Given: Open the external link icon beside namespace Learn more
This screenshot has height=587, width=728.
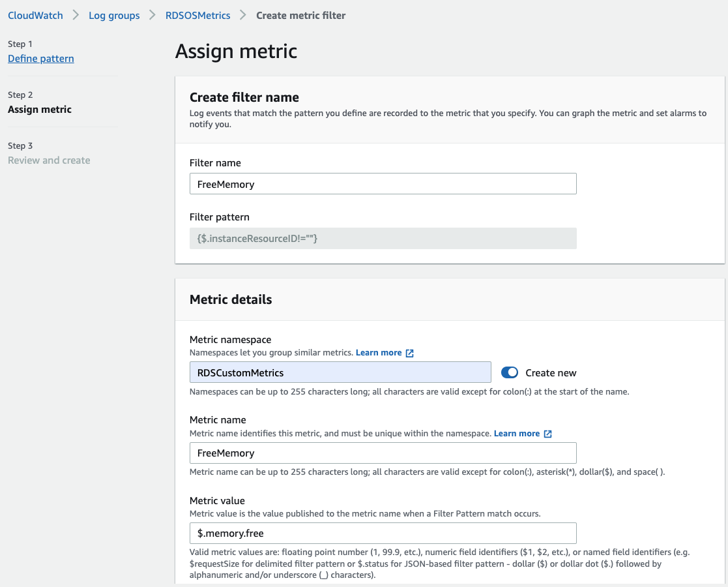Looking at the screenshot, I should 410,353.
